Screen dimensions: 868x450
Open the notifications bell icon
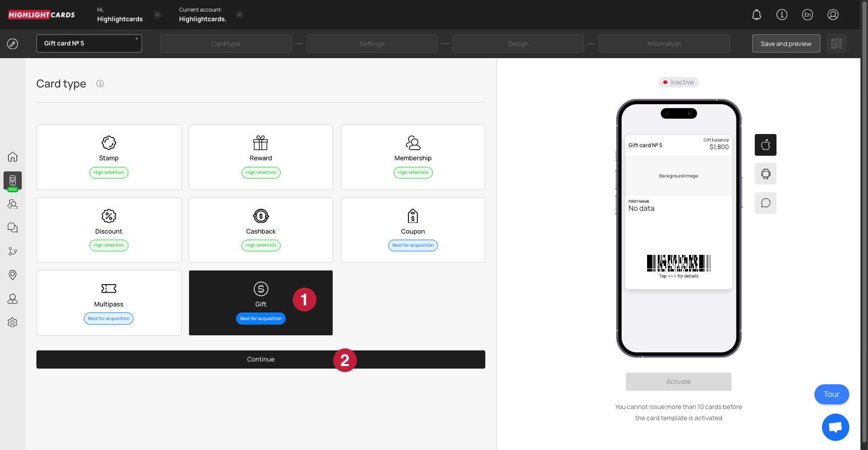(x=756, y=15)
